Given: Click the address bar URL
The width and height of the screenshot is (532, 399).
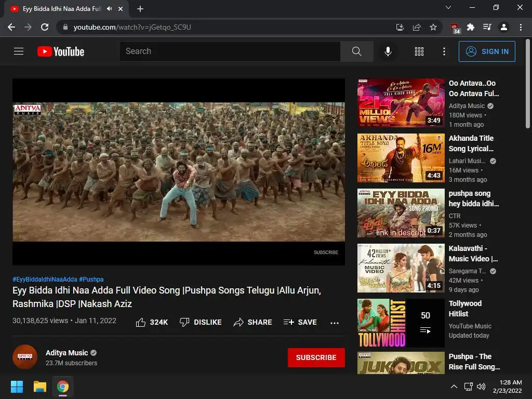Looking at the screenshot, I should pyautogui.click(x=132, y=27).
